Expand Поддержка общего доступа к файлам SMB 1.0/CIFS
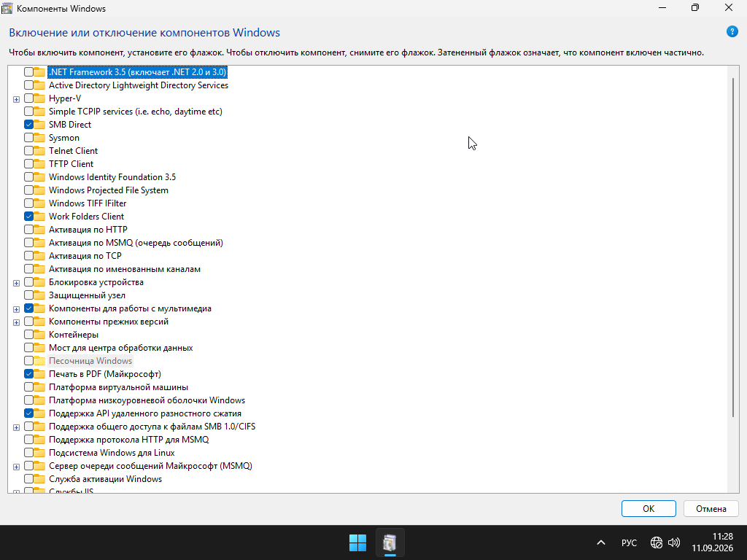This screenshot has width=747, height=560. [16, 427]
